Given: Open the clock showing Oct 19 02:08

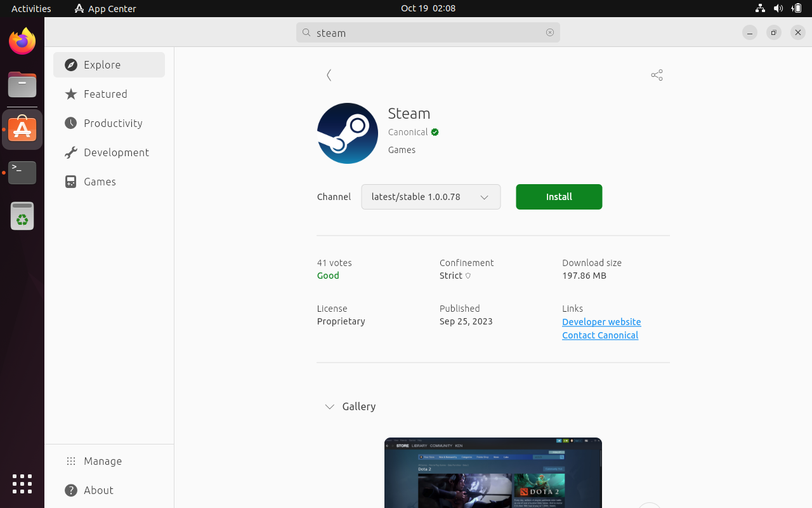Looking at the screenshot, I should pyautogui.click(x=428, y=8).
